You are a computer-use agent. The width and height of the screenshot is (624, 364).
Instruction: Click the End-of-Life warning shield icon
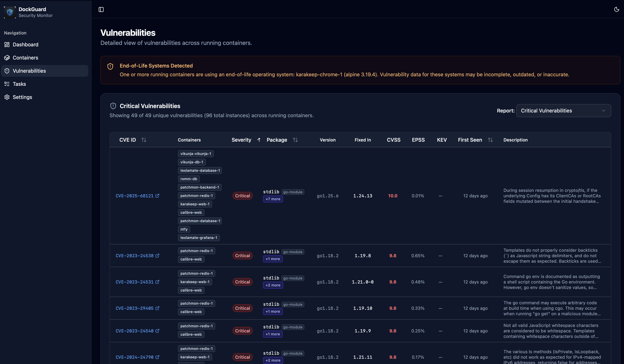110,66
